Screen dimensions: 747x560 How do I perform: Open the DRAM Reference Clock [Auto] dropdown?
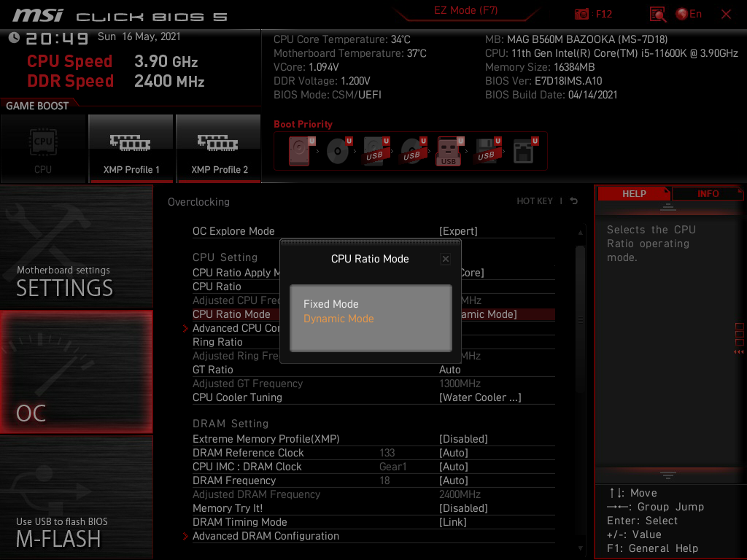(454, 452)
